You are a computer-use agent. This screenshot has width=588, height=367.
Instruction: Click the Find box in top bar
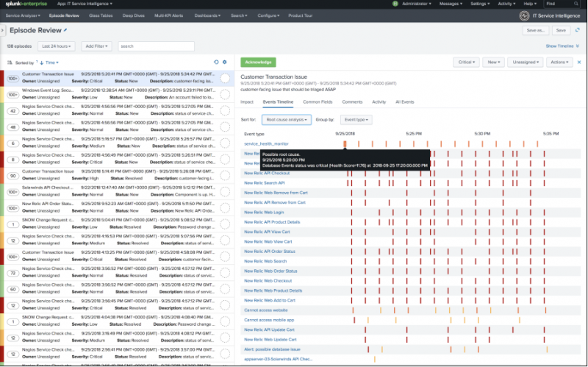click(562, 4)
